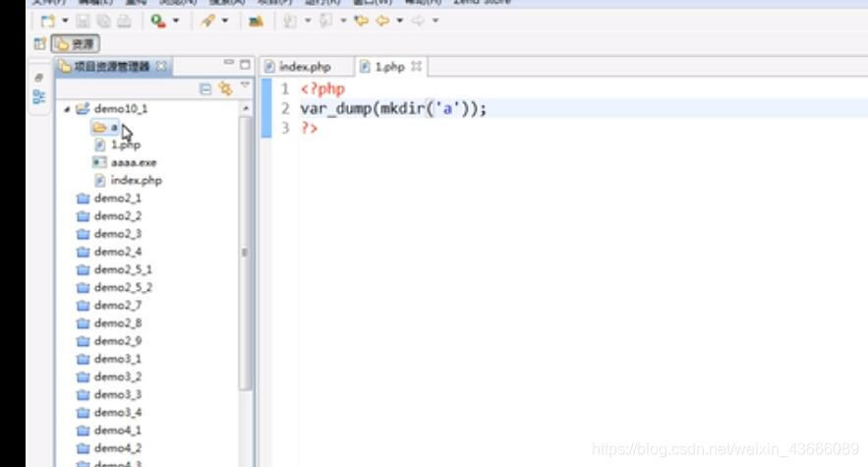Select the demo4_1 project

[117, 430]
